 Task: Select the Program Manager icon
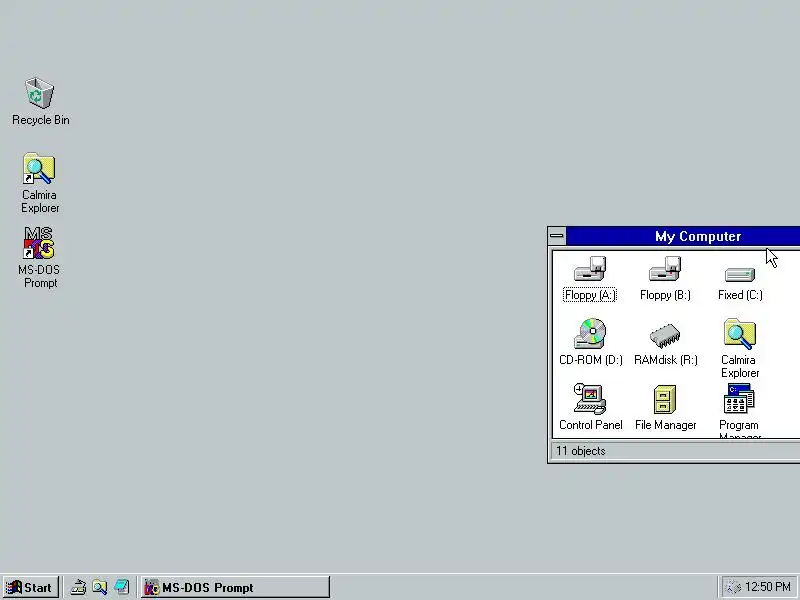tap(739, 398)
